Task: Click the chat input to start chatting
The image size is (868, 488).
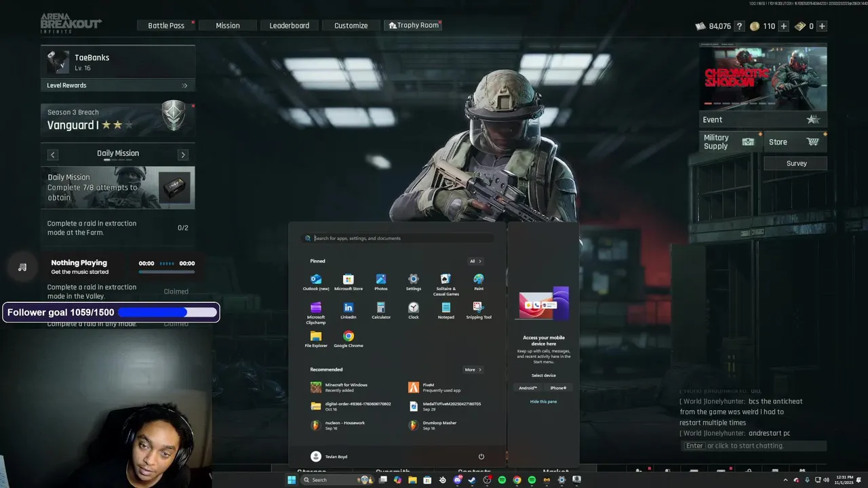Action: (754, 446)
